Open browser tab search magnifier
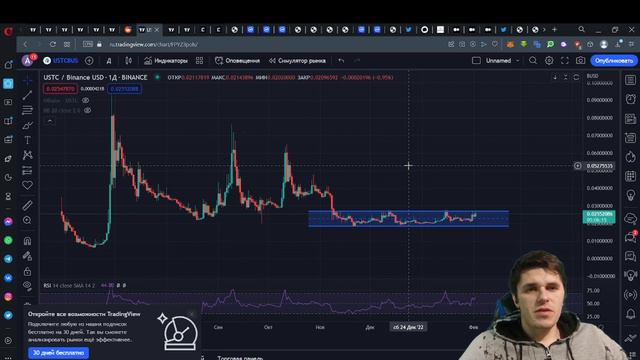The image size is (640, 360). [x=582, y=29]
